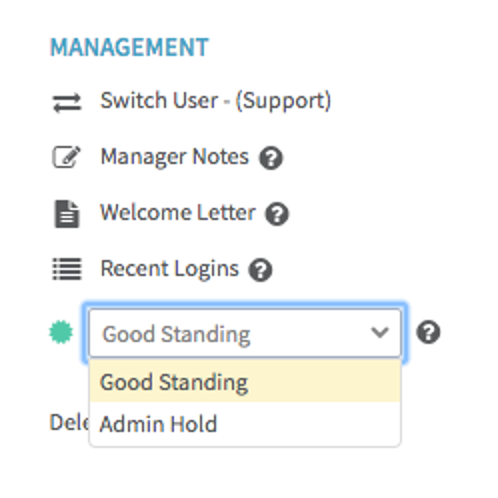Click the Welcome Letter document icon
This screenshot has width=498, height=498.
point(67,214)
